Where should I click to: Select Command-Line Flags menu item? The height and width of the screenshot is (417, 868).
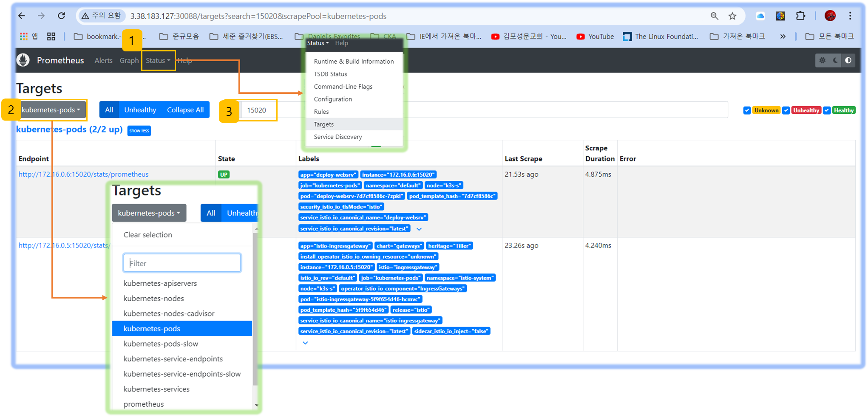pyautogui.click(x=354, y=86)
